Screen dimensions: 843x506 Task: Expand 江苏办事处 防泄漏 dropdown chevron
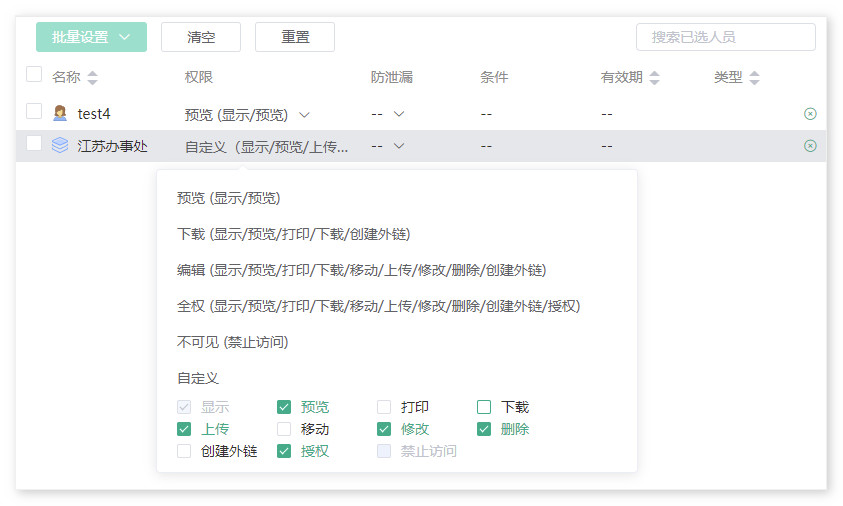pos(399,146)
